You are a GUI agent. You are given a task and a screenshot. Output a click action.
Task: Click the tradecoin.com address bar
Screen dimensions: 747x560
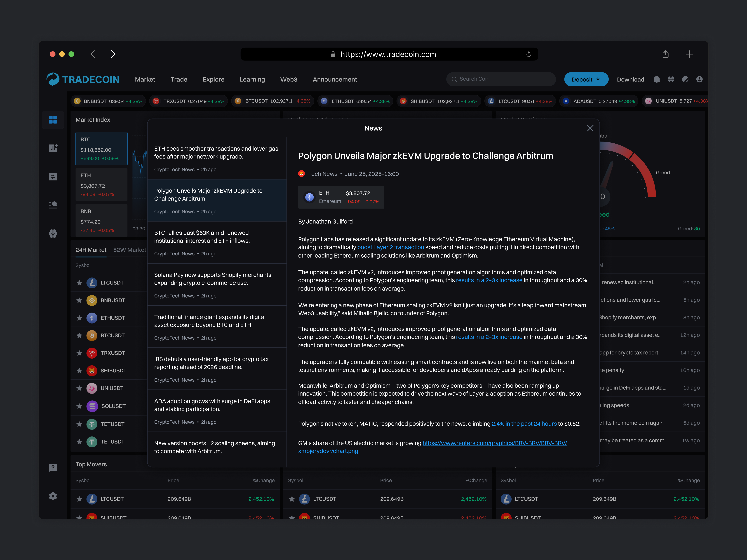389,54
